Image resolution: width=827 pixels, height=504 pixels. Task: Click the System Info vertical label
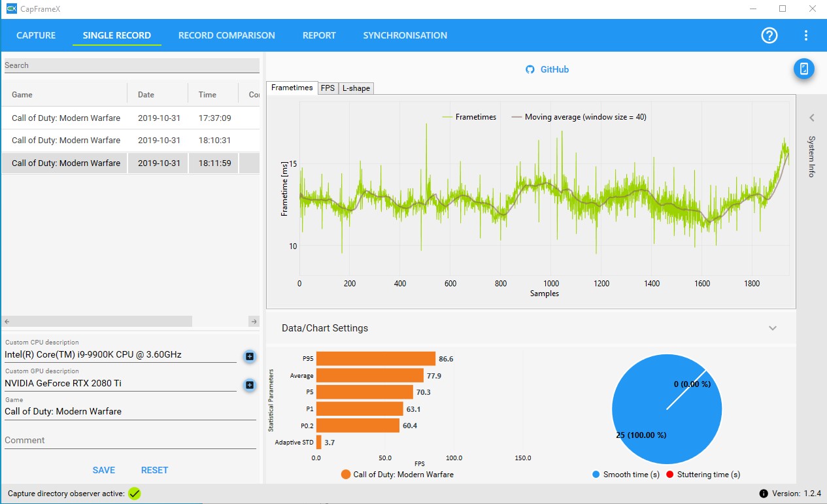pos(812,157)
